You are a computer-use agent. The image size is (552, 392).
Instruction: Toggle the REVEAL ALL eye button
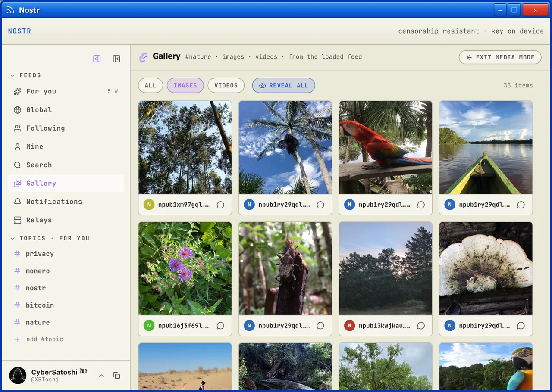[284, 85]
